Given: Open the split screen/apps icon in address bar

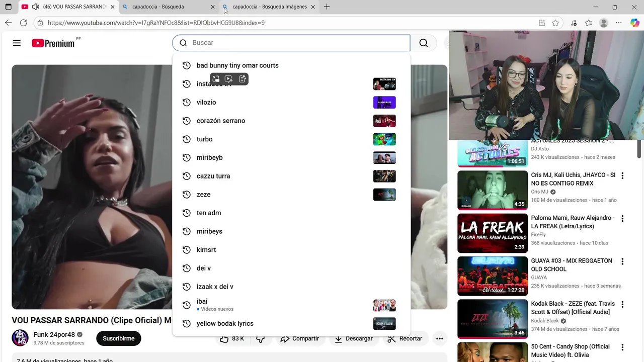Looking at the screenshot, I should (x=542, y=23).
